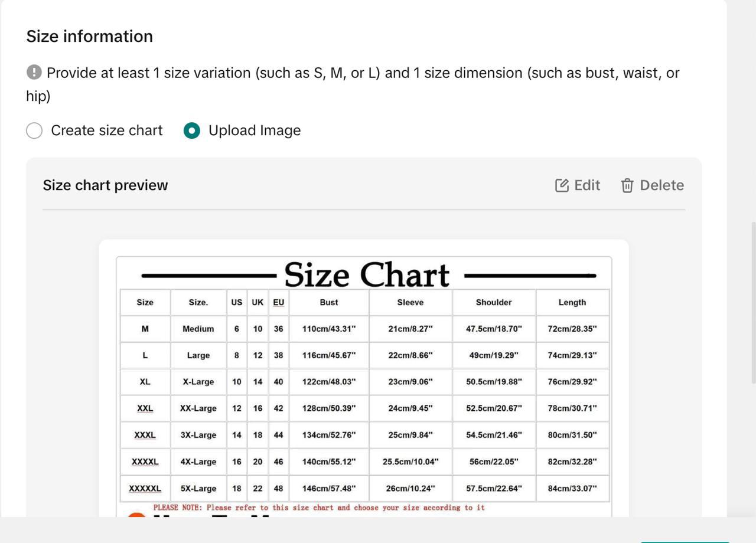The image size is (756, 543).
Task: Click the Sleeve column header in chart
Action: pyautogui.click(x=410, y=302)
